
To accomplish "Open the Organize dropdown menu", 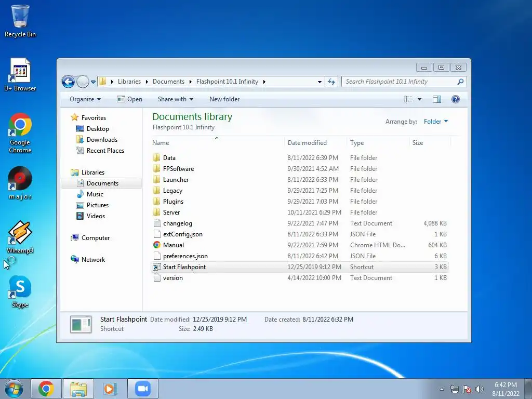I will tap(85, 99).
